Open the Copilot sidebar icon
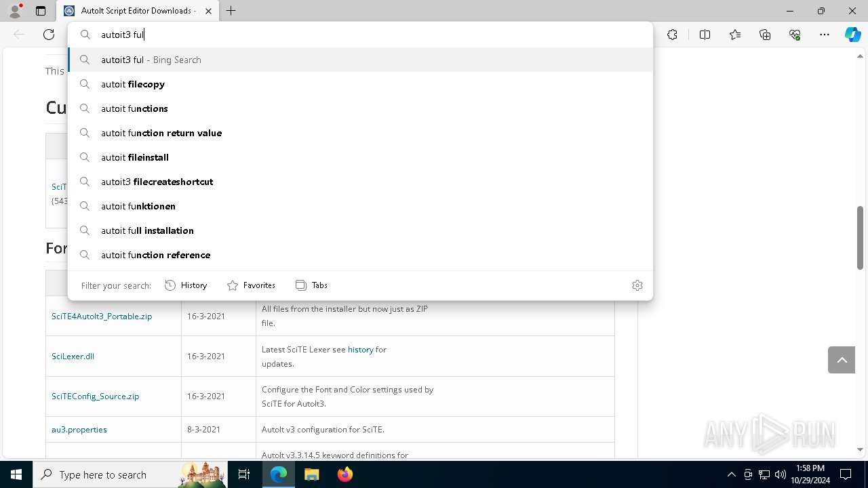This screenshot has width=868, height=488. tap(852, 35)
